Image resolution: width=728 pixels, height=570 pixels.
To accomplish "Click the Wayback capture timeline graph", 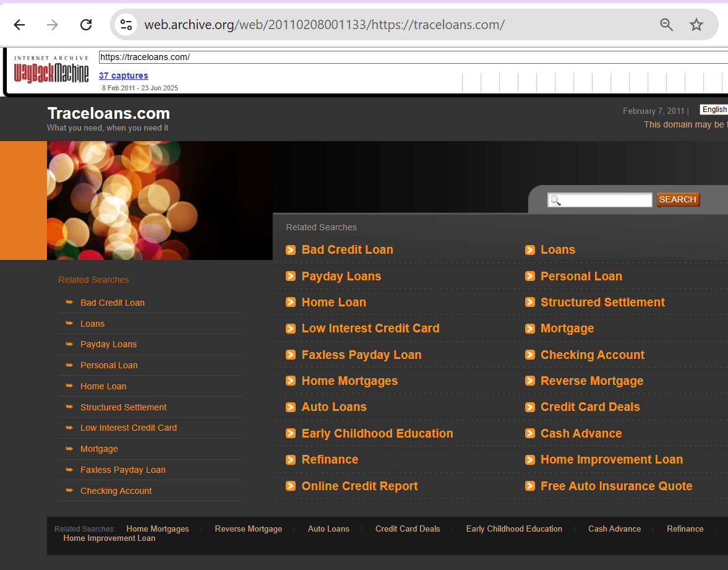I will (595, 83).
